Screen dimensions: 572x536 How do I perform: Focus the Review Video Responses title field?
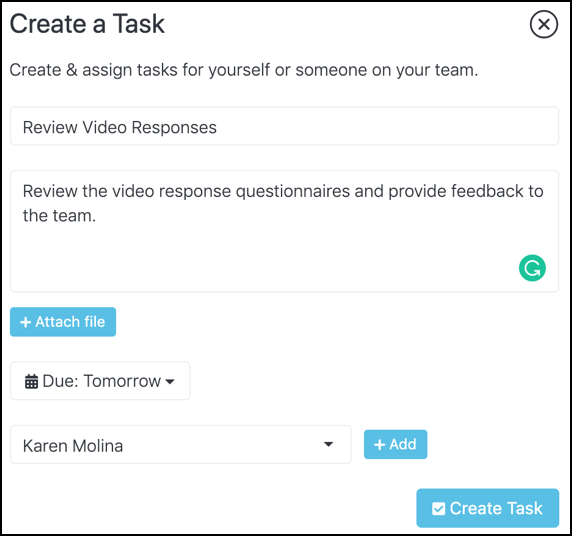coord(284,126)
